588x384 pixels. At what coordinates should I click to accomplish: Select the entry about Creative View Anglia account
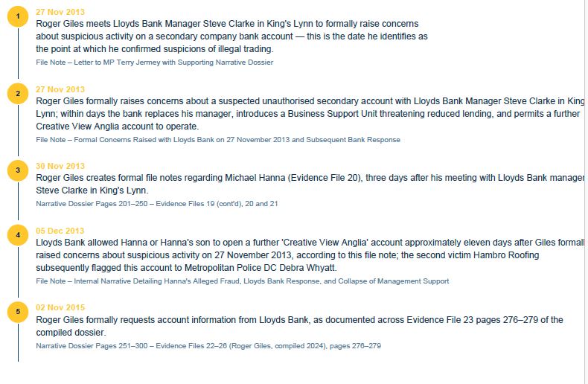(310, 255)
